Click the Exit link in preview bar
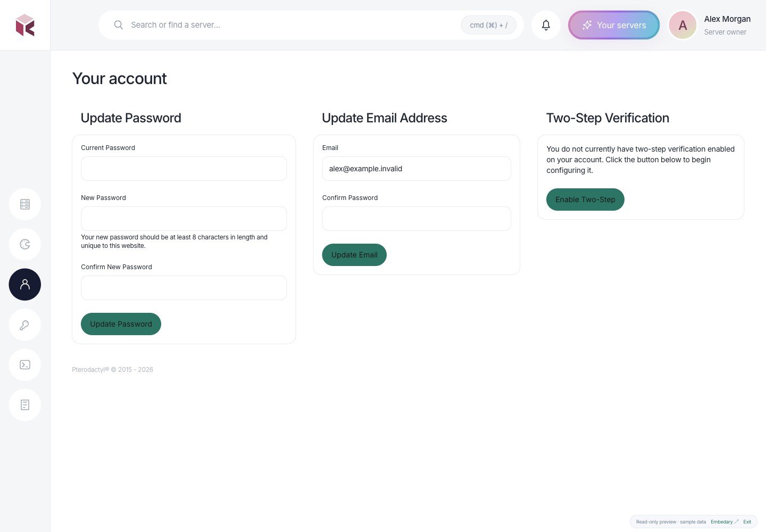The height and width of the screenshot is (532, 766). coord(747,522)
